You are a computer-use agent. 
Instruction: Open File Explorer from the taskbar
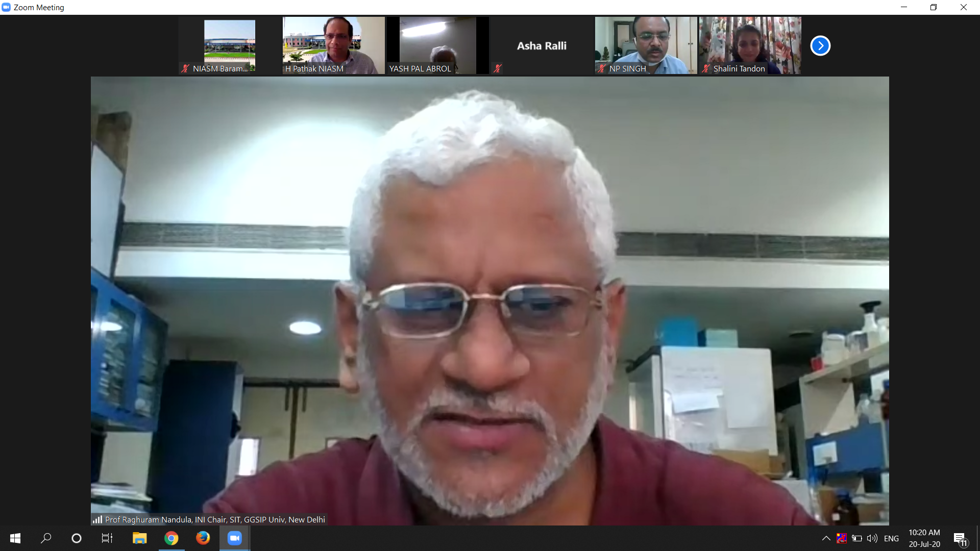click(x=139, y=538)
